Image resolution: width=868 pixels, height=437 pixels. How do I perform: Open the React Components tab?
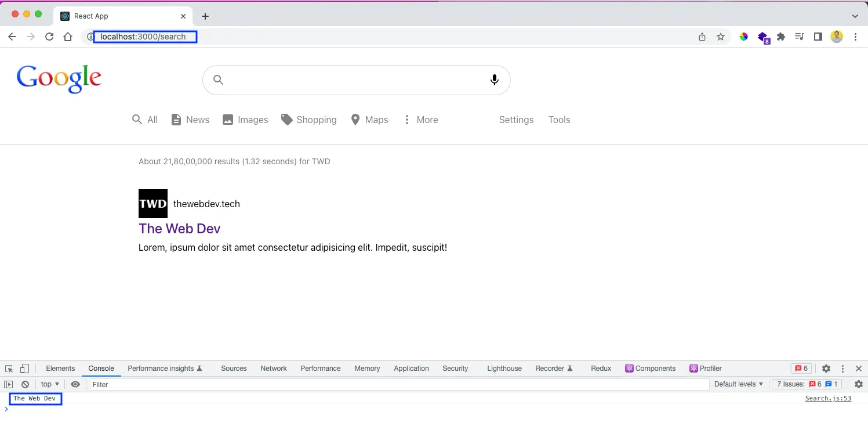point(650,369)
